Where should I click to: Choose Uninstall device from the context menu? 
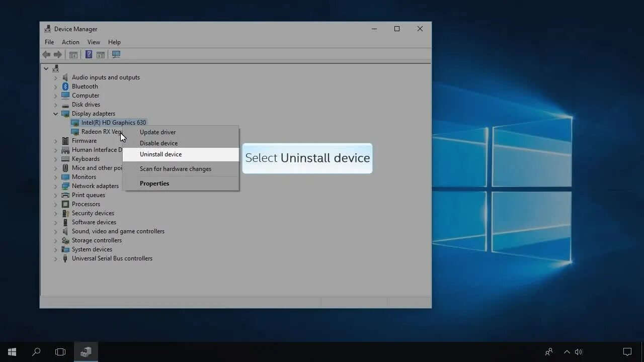pos(181,154)
